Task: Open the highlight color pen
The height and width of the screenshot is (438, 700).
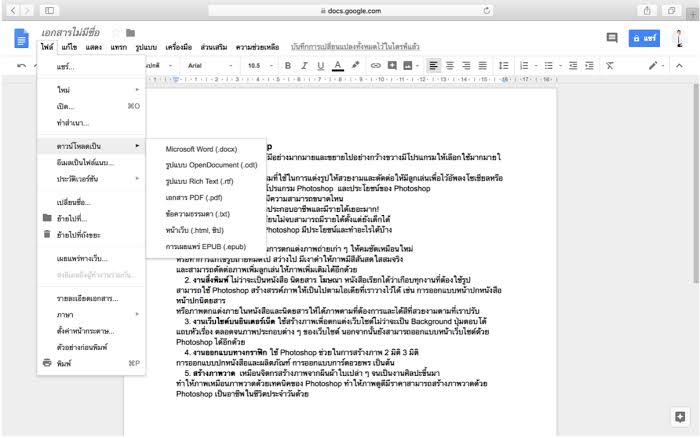Action: point(355,66)
